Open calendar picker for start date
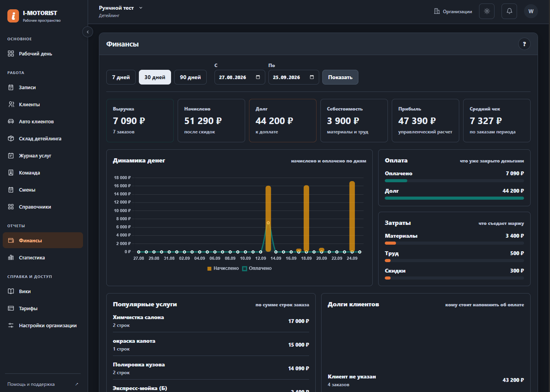The image size is (550, 392). tap(258, 77)
